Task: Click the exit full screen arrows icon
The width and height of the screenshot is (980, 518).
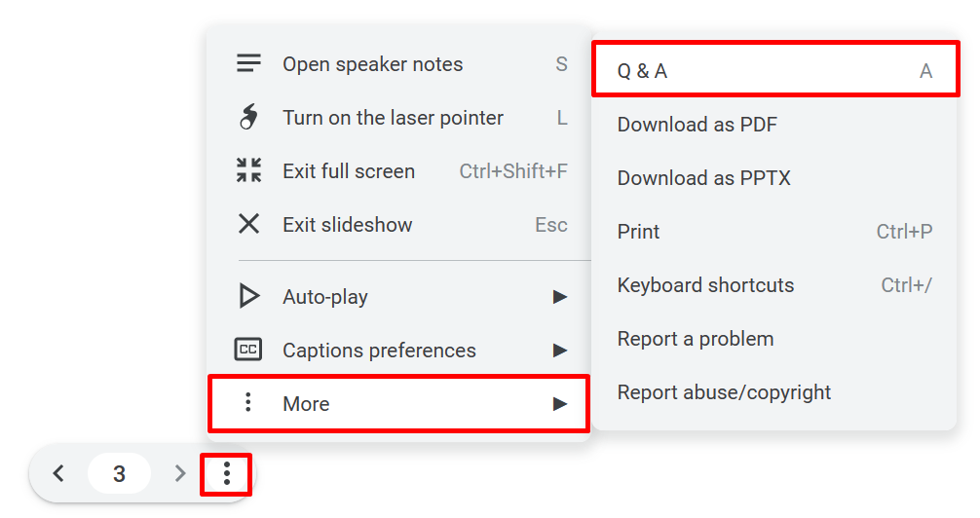Action: [249, 171]
